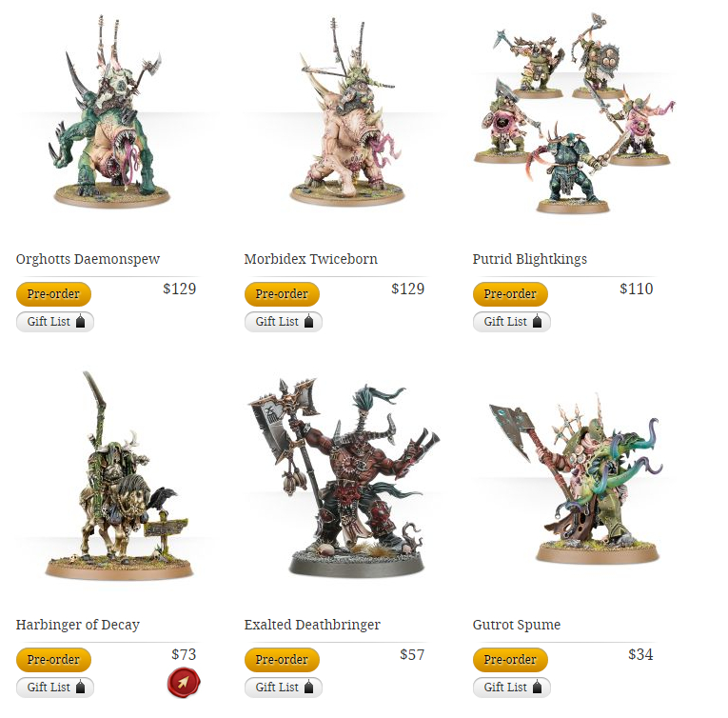Pre-order Morbidex Twiceborn

pyautogui.click(x=282, y=294)
